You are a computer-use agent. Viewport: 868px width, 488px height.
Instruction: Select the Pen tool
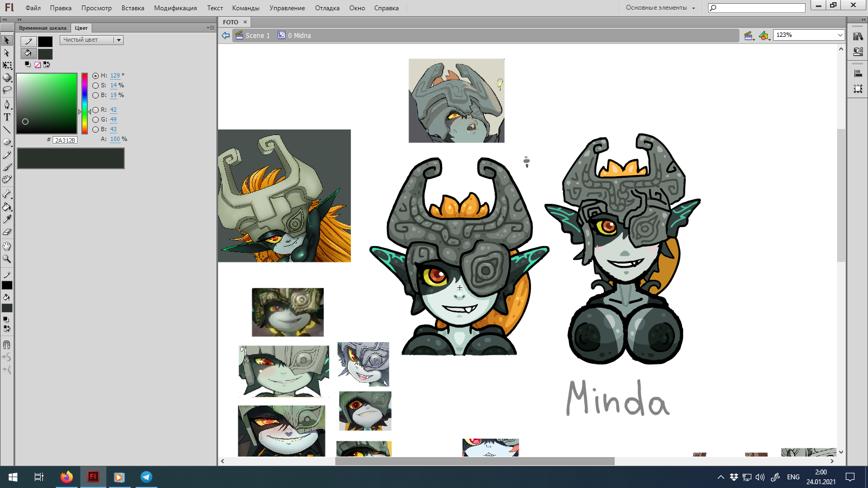(7, 104)
